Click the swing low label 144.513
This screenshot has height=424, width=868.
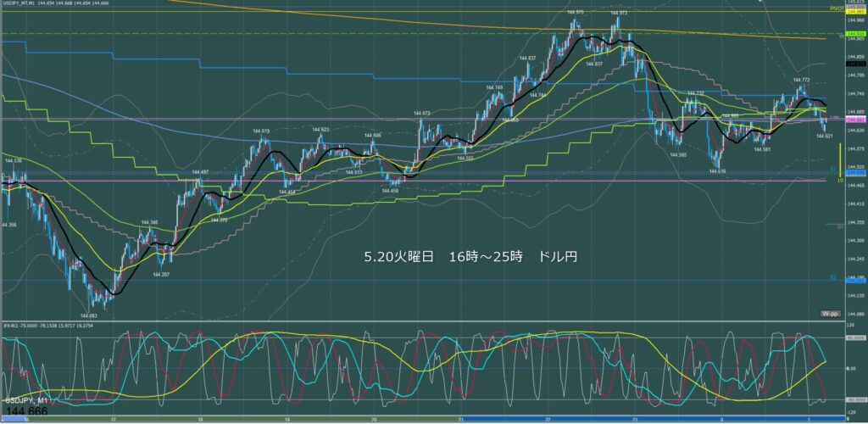(x=354, y=173)
